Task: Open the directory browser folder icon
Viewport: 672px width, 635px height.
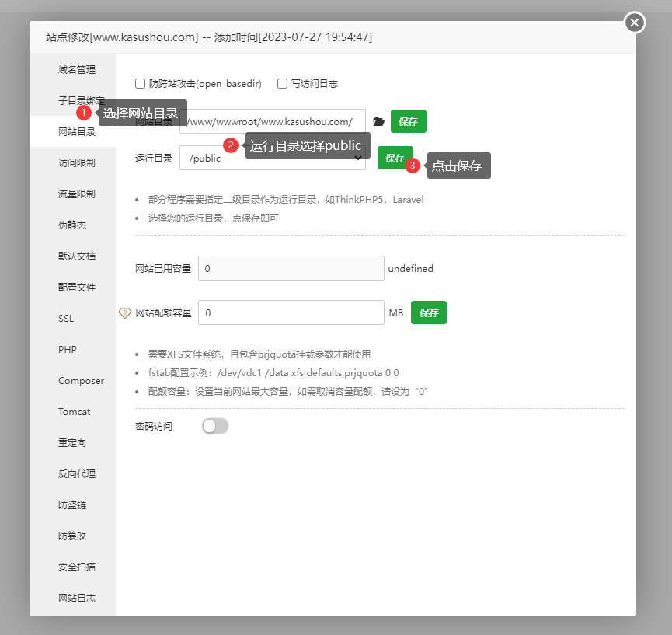Action: click(x=378, y=121)
